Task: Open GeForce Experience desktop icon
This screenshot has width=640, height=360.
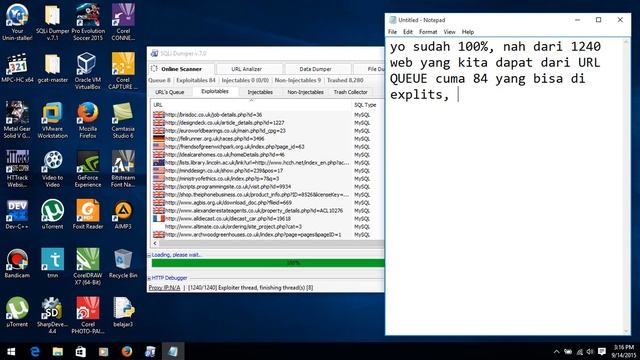Action: tap(88, 169)
